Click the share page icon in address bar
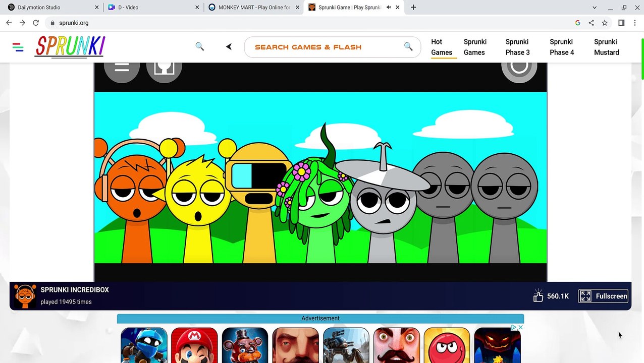 (591, 23)
